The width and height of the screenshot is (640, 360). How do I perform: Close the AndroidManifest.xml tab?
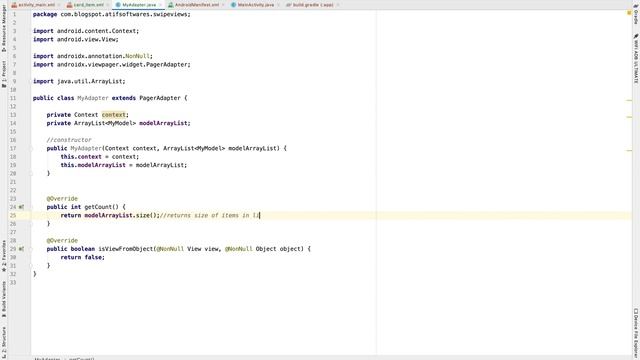223,5
